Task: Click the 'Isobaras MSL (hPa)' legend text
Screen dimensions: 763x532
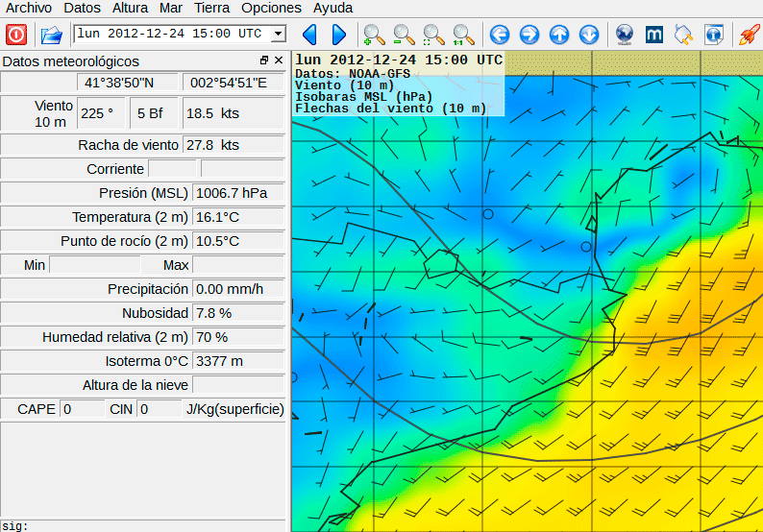Action: pos(363,97)
